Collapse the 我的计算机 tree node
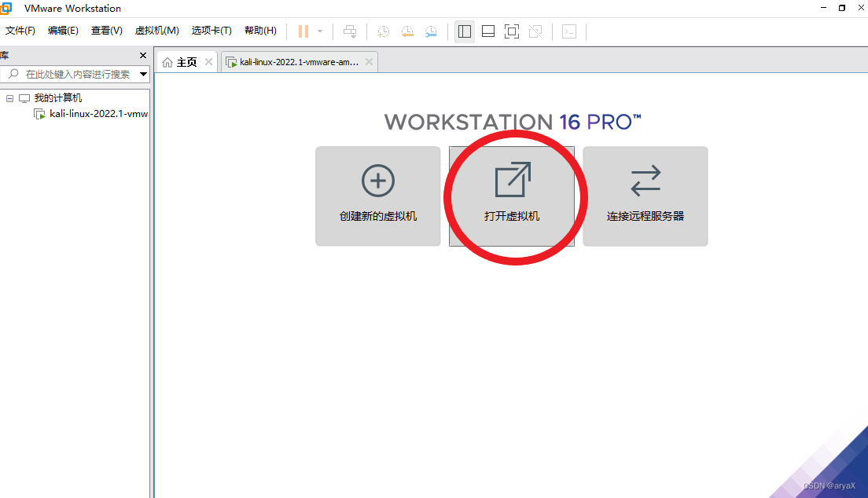The height and width of the screenshot is (498, 868). click(x=9, y=98)
